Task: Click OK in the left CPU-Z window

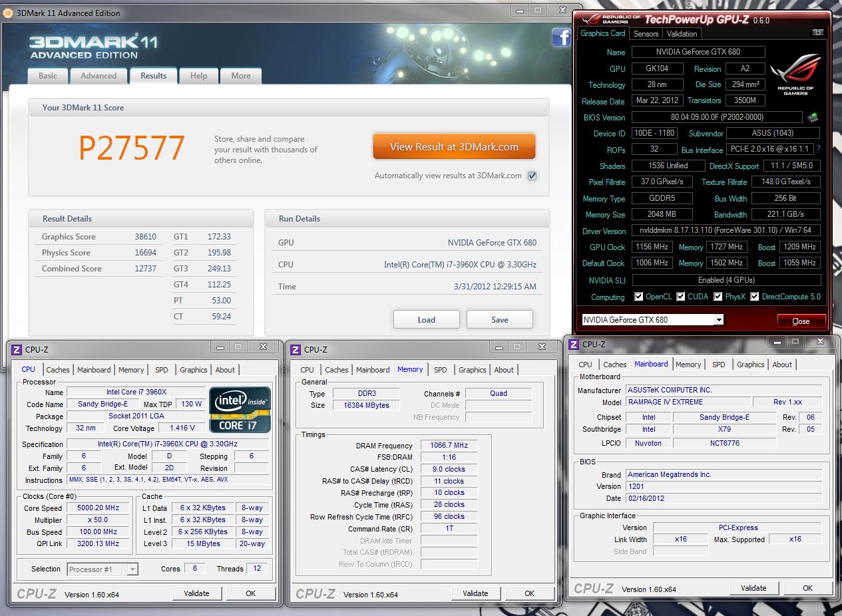Action: 251,593
